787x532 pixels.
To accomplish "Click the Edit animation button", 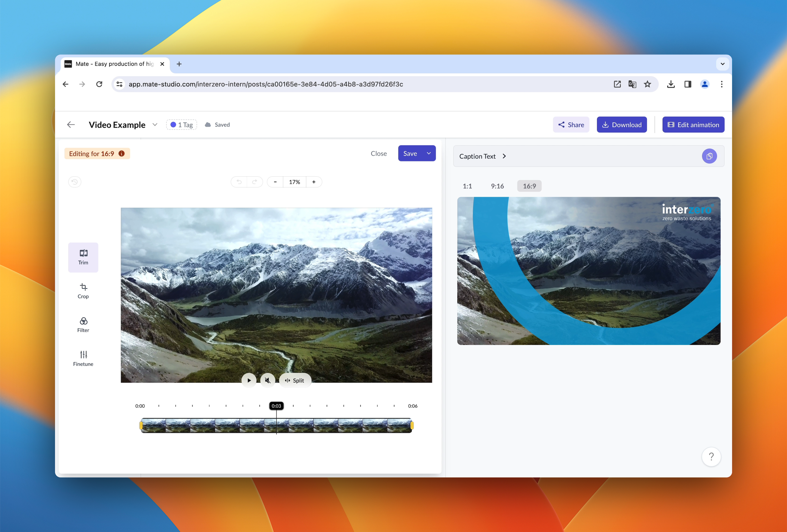I will (693, 125).
